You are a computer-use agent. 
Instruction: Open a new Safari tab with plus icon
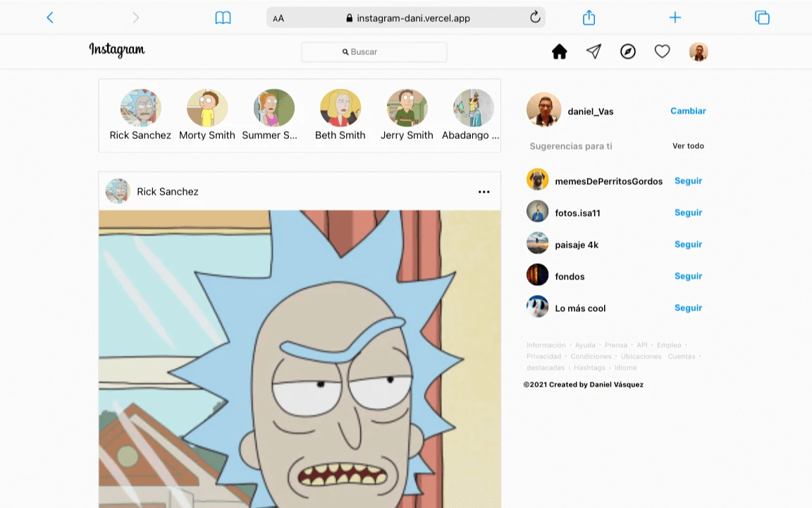point(675,17)
